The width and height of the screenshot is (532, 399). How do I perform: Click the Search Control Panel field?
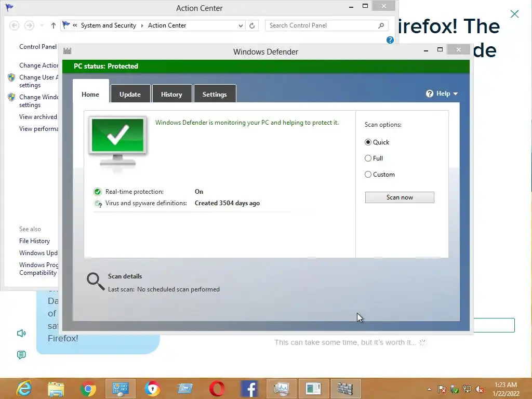[x=326, y=25]
